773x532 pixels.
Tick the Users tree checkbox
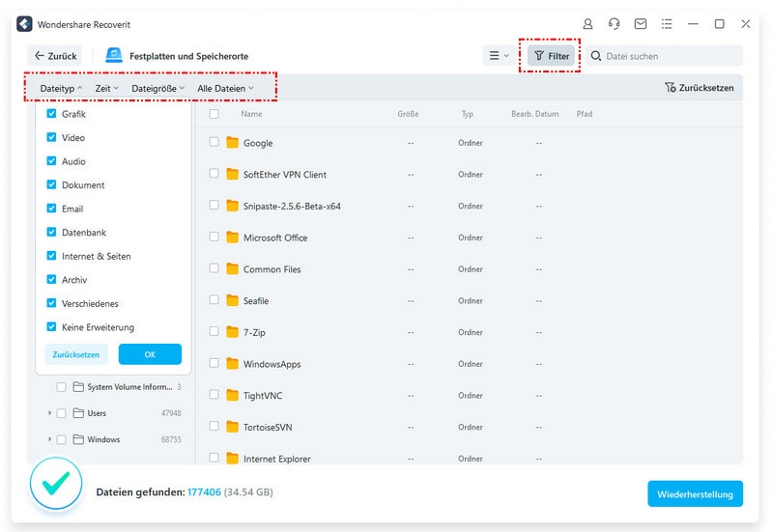(x=61, y=413)
